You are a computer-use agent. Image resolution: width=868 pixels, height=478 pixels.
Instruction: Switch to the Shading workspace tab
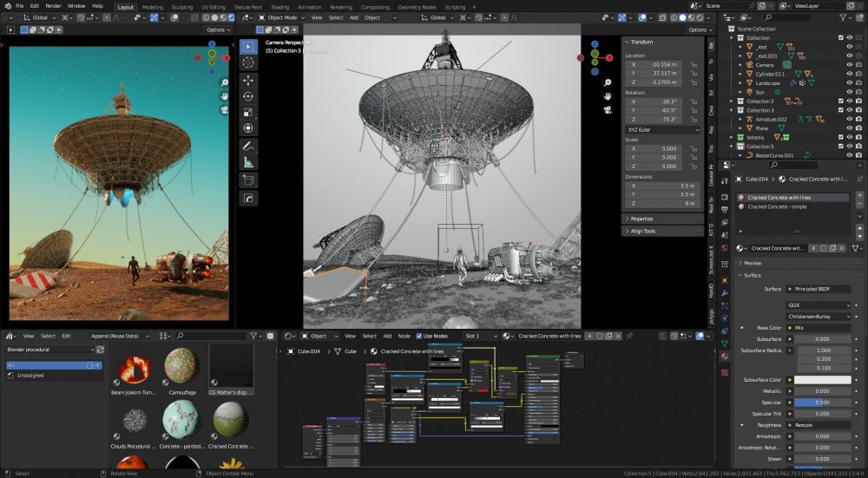[x=279, y=7]
